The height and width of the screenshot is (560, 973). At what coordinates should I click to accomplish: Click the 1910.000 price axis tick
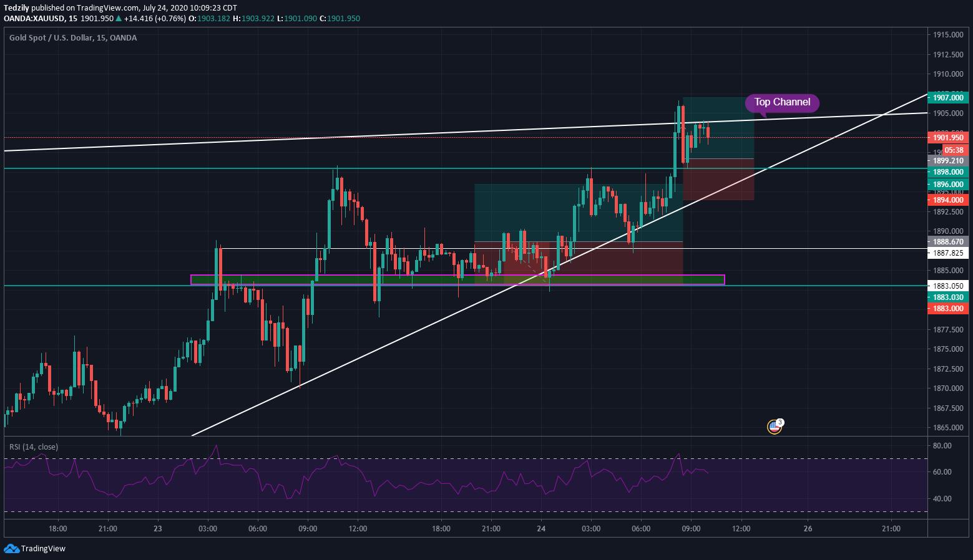click(x=948, y=74)
